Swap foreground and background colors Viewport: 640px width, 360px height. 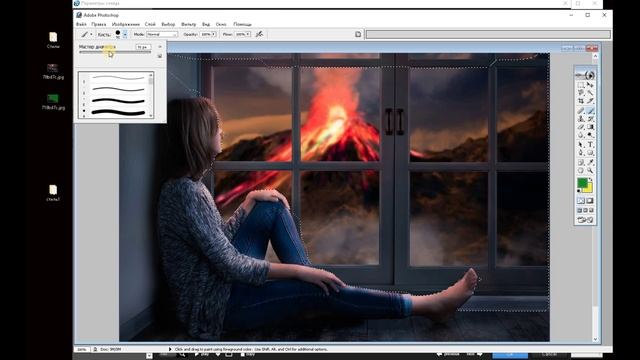point(590,180)
